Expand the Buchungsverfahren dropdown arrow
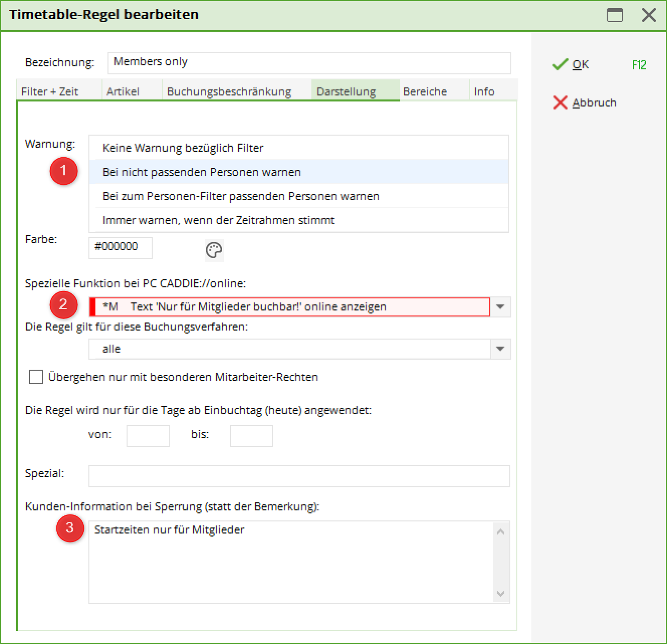Image resolution: width=667 pixels, height=644 pixels. tap(500, 349)
